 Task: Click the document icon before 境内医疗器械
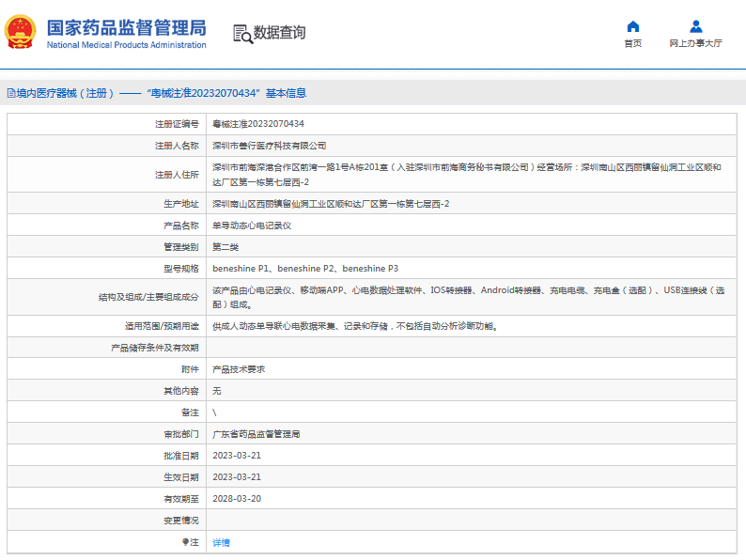11,93
